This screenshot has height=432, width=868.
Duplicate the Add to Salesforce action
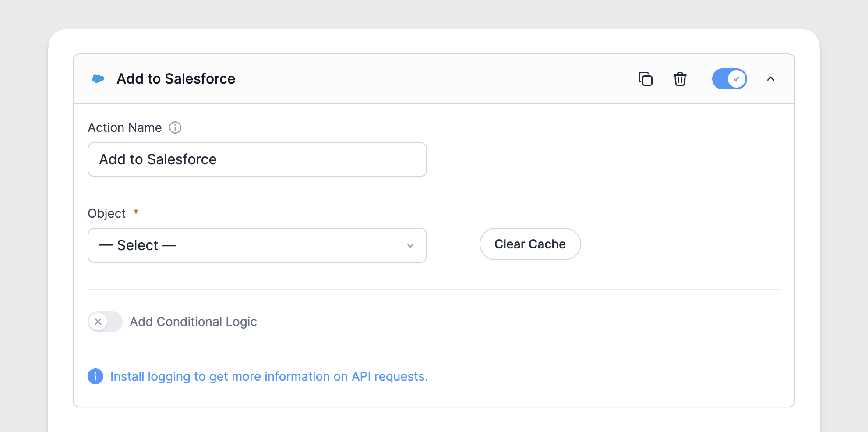(x=645, y=79)
